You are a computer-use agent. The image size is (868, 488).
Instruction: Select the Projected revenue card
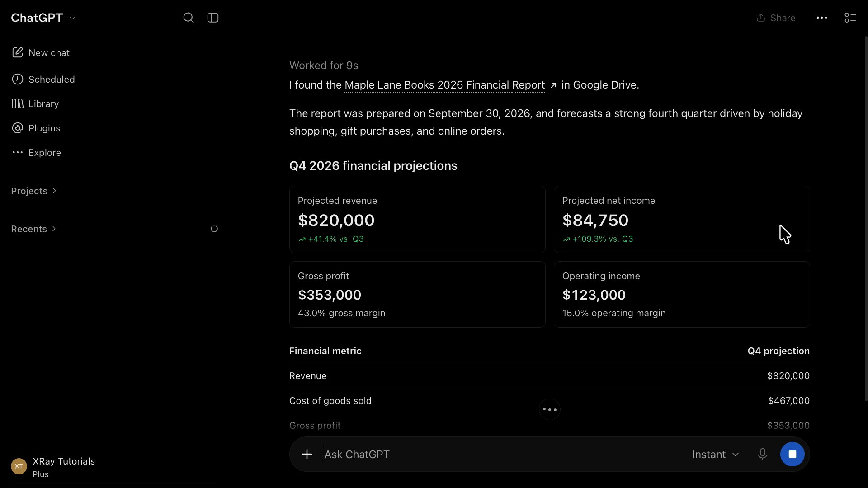coord(417,219)
